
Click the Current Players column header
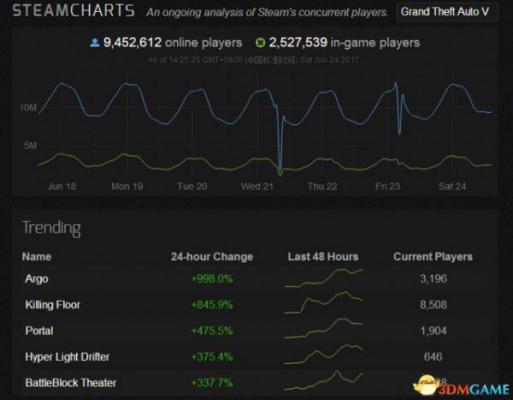coord(433,257)
